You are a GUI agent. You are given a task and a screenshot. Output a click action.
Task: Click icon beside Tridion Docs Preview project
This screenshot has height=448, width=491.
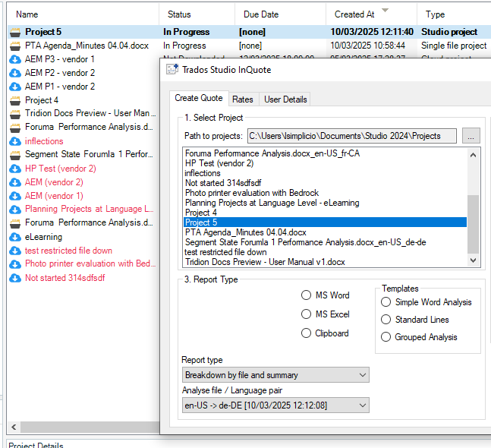(15, 114)
